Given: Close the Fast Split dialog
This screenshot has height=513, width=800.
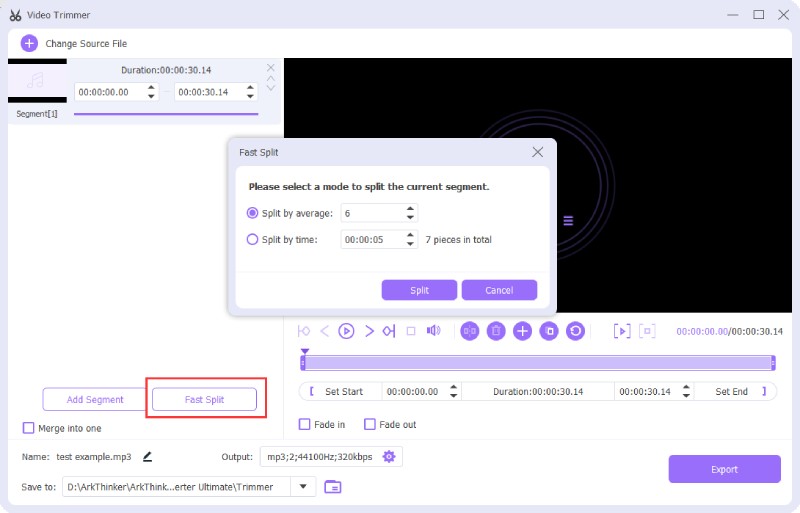Looking at the screenshot, I should [x=537, y=152].
